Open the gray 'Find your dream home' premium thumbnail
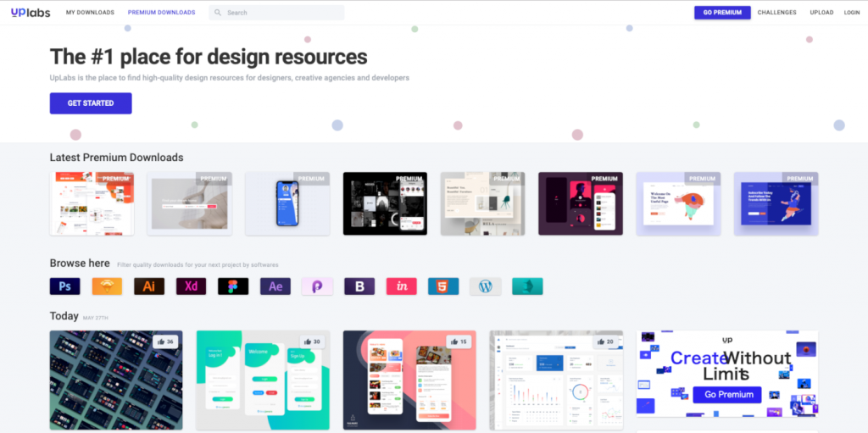This screenshot has height=433, width=868. pyautogui.click(x=189, y=203)
